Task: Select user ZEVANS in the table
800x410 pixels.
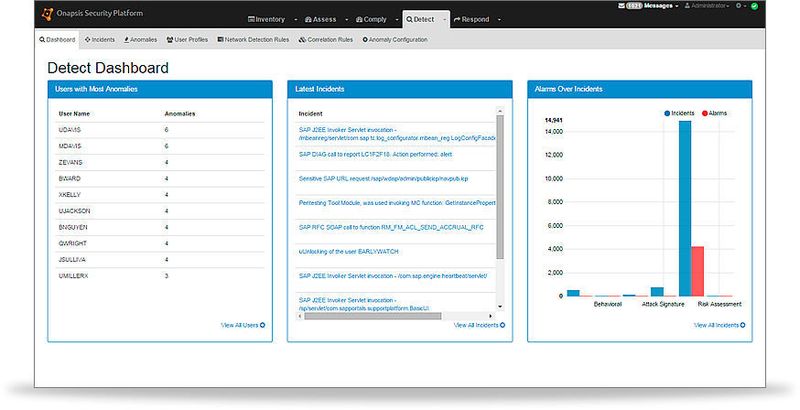Action: [x=70, y=163]
